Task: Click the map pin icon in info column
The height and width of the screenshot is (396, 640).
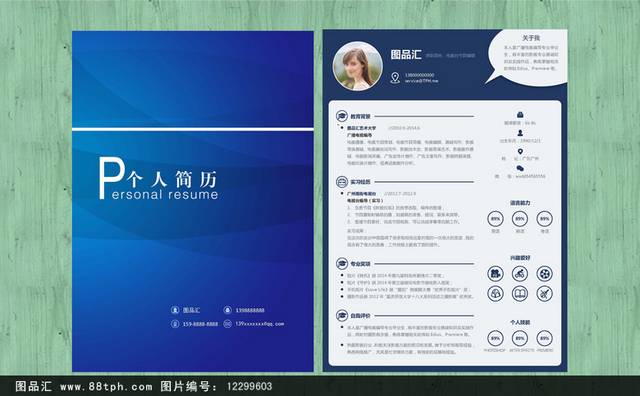Action: pyautogui.click(x=520, y=151)
